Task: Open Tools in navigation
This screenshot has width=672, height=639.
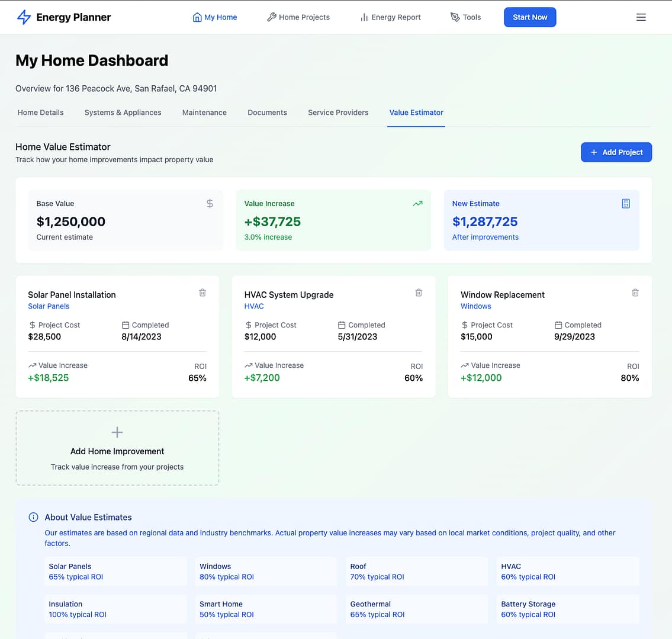Action: tap(466, 17)
